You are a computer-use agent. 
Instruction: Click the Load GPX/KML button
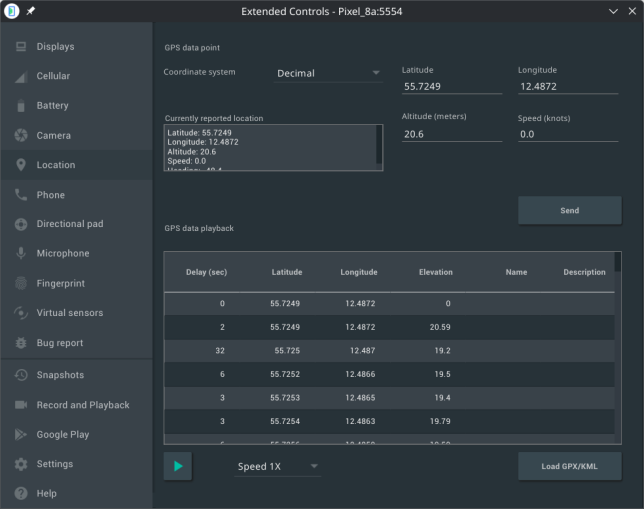(570, 466)
